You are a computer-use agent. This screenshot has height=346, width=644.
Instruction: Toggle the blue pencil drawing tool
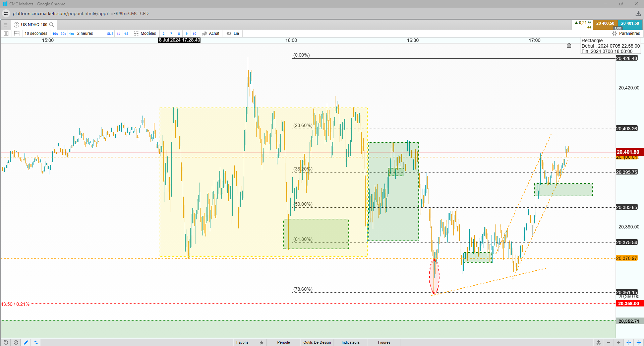[26, 342]
